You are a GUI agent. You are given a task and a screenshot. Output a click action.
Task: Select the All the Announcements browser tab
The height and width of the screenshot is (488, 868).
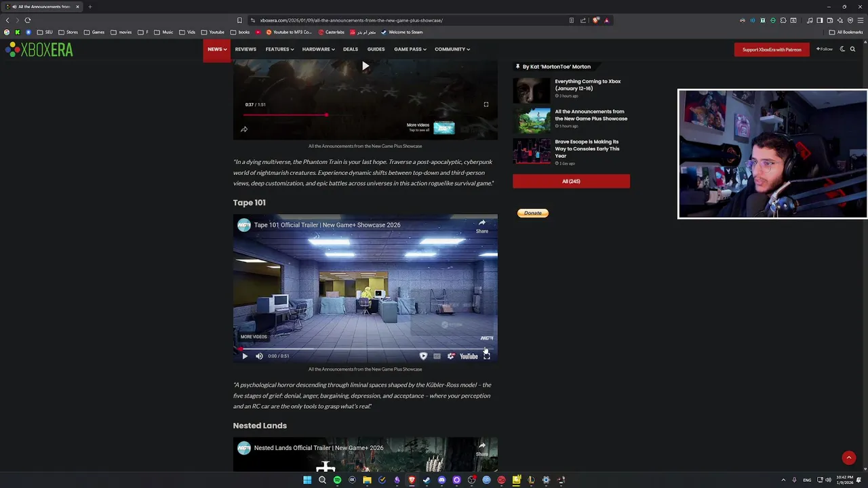click(x=42, y=7)
